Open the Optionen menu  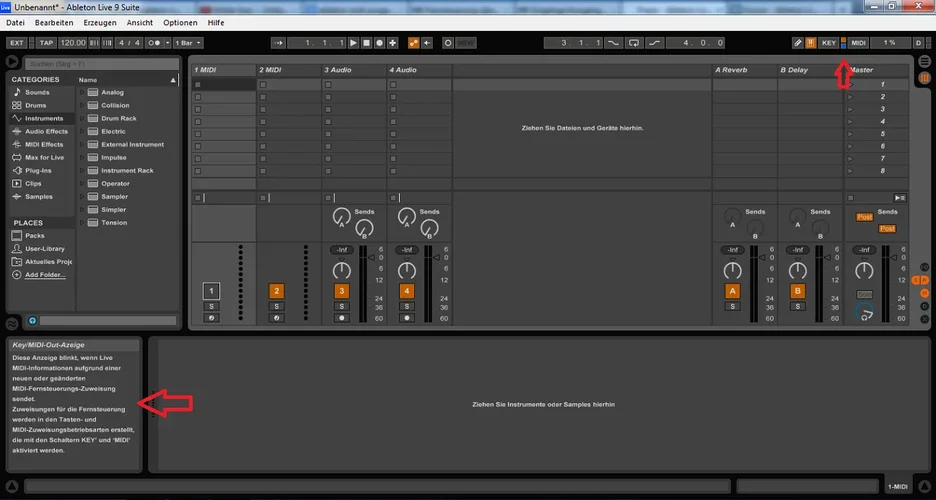click(x=180, y=23)
